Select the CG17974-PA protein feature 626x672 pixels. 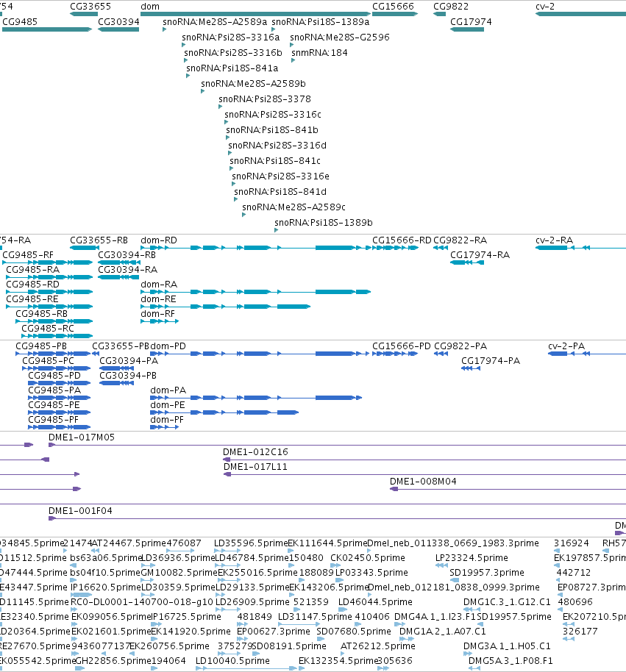click(471, 368)
